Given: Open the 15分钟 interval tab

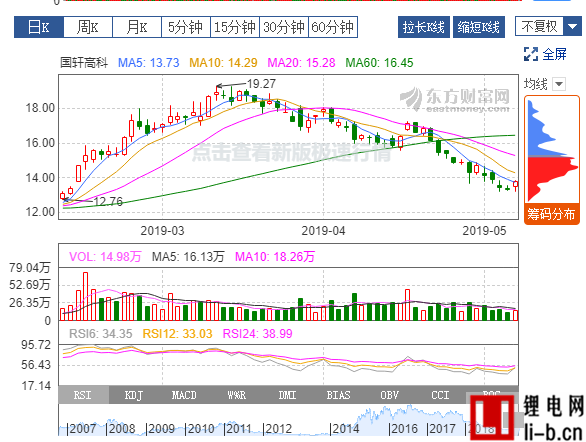Looking at the screenshot, I should [235, 27].
